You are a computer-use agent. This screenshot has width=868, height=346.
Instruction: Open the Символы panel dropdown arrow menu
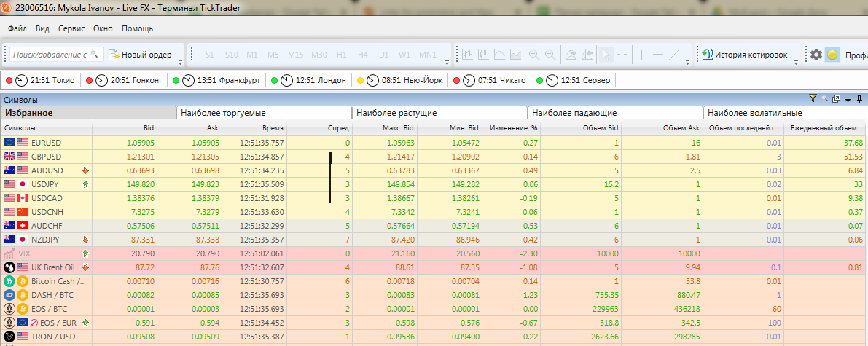click(x=848, y=99)
